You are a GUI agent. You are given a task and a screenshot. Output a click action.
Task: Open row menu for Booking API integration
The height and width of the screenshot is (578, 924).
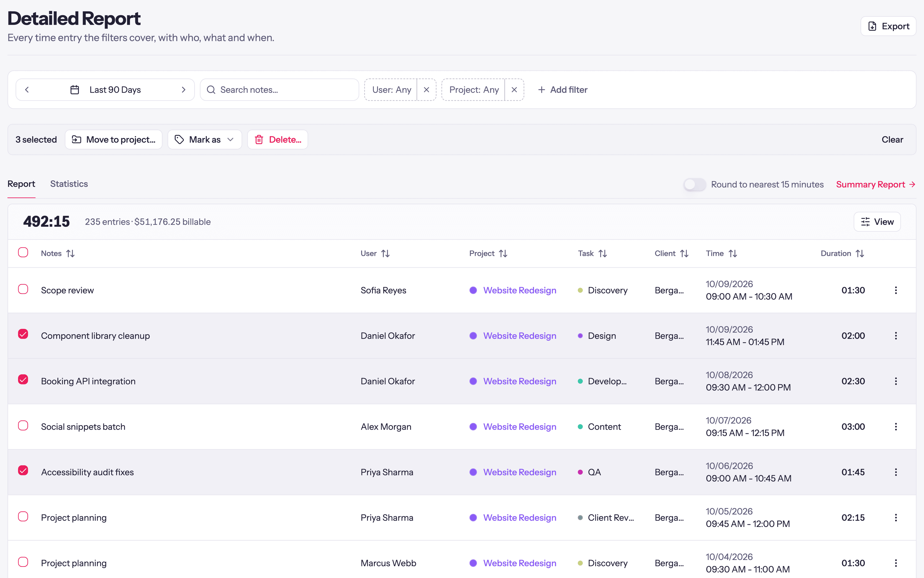pos(896,381)
